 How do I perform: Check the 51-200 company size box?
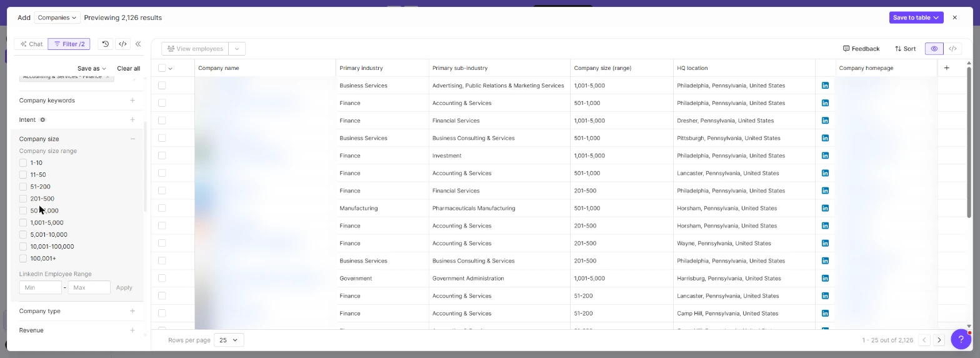coord(23,186)
